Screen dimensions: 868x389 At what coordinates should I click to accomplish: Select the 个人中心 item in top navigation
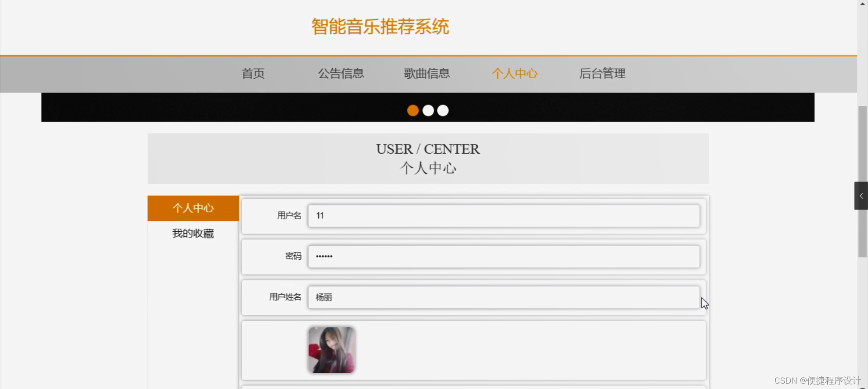(x=514, y=73)
